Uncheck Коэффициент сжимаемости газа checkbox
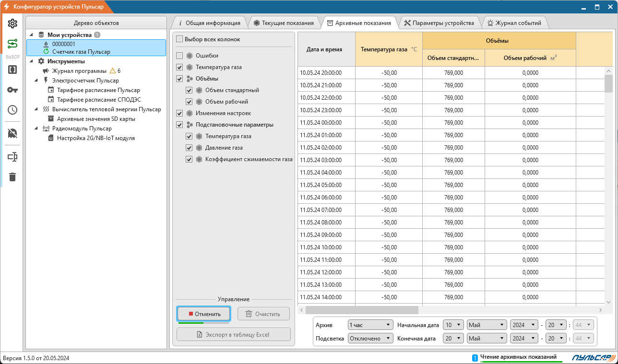Screen dimensions: 618x364 point(189,159)
